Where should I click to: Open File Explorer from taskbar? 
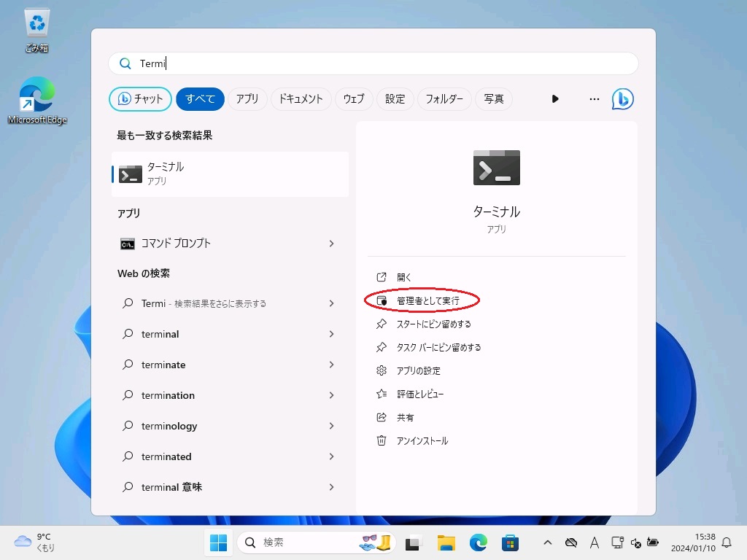(446, 542)
